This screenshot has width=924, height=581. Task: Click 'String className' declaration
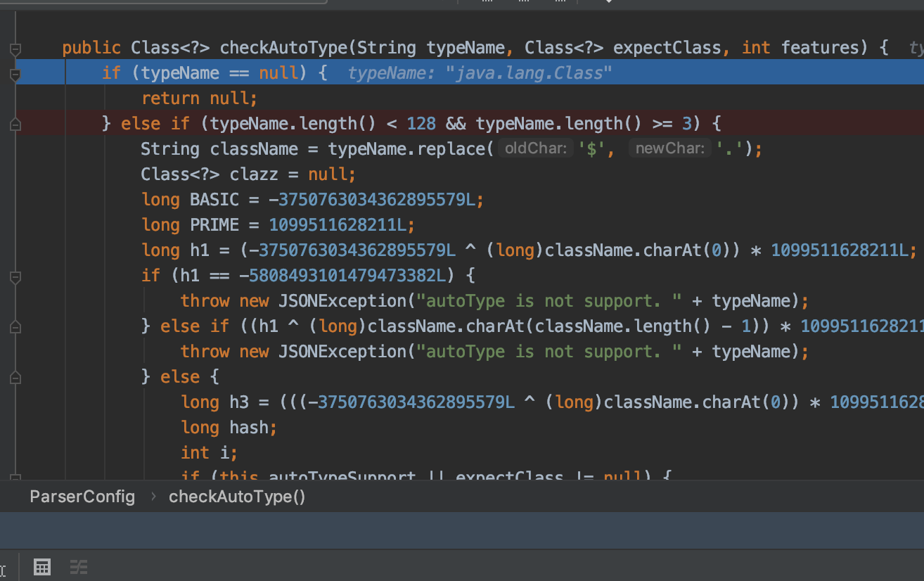point(219,149)
